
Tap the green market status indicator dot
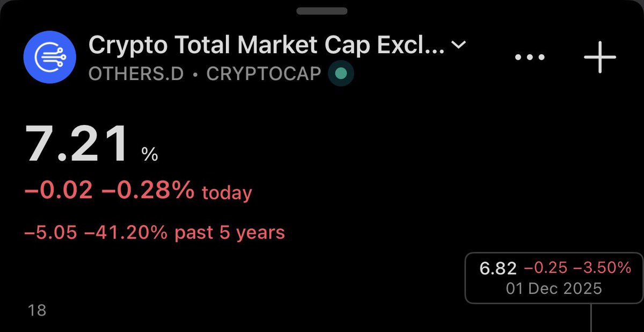coord(341,74)
